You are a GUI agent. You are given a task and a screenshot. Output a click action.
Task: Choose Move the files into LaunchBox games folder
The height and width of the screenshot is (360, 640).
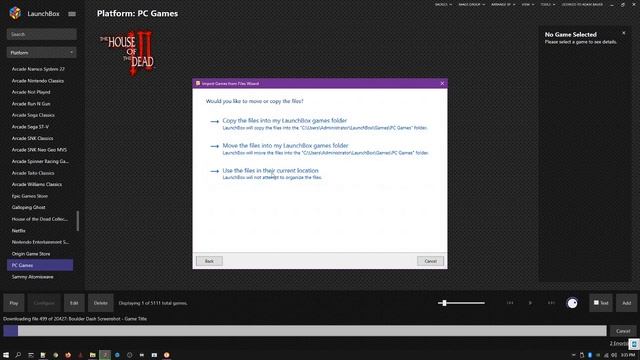coord(319,149)
